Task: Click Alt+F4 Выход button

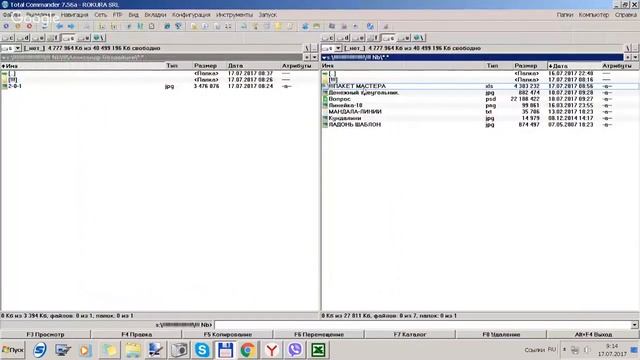Action: (x=593, y=334)
